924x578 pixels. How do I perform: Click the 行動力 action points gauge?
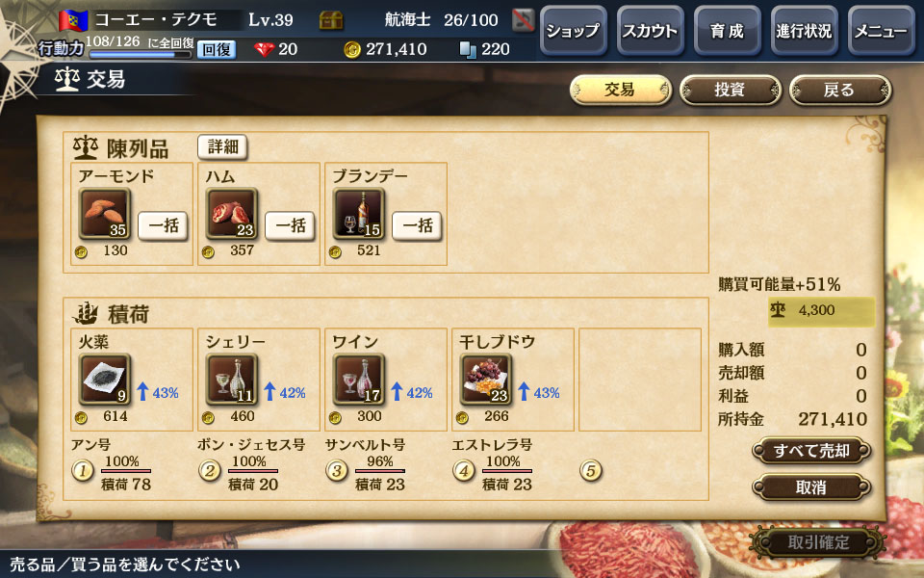141,55
